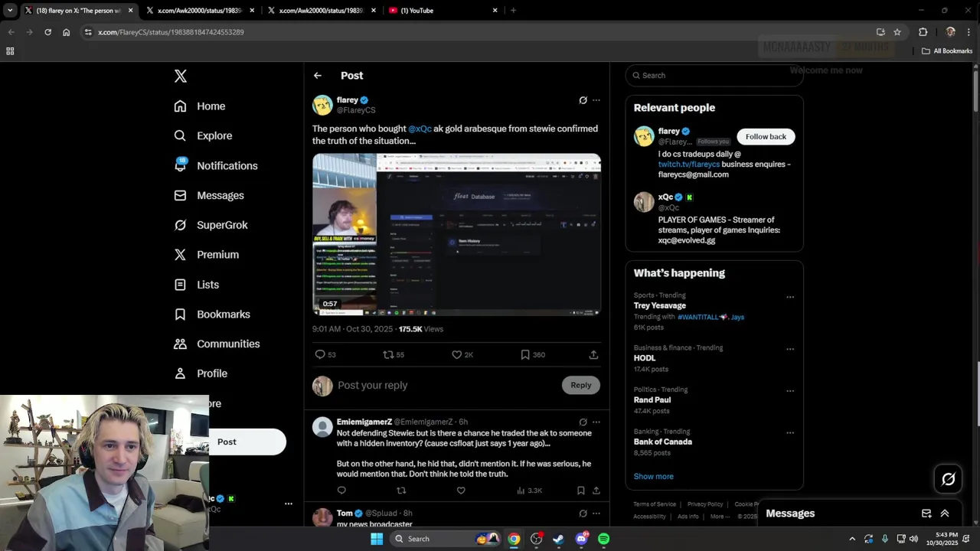Open Terms of Service footer link
Image resolution: width=980 pixels, height=551 pixels.
(x=655, y=504)
